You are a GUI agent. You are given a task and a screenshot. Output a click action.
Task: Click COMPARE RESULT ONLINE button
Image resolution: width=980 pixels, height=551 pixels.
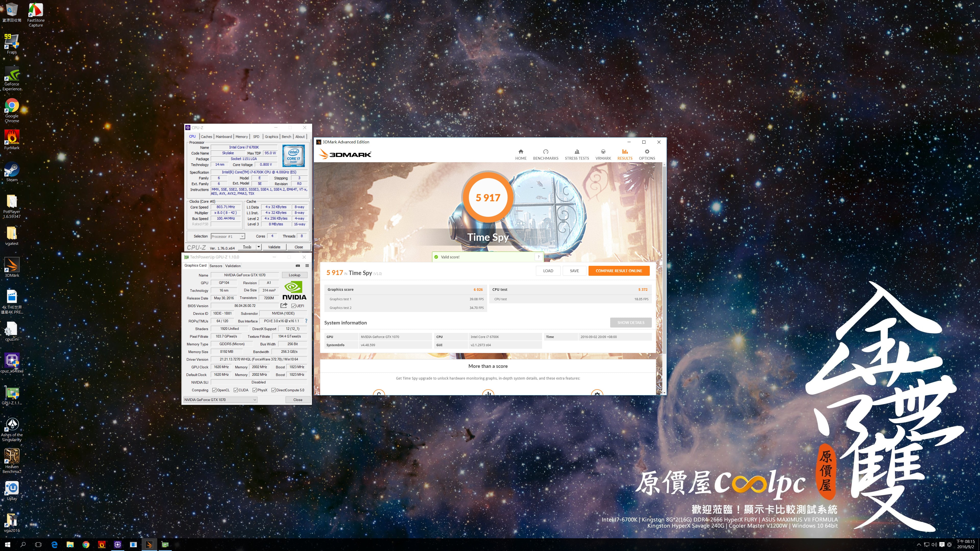(619, 271)
